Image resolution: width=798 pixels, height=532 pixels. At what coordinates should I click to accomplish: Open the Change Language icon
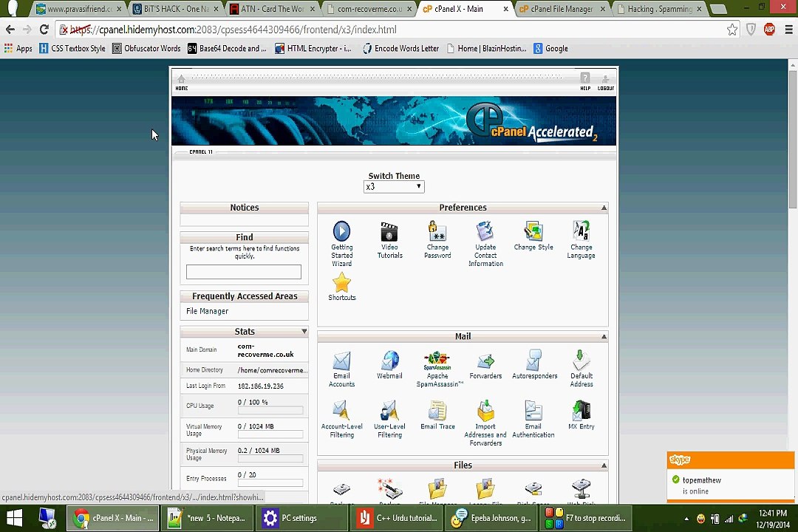click(x=581, y=231)
